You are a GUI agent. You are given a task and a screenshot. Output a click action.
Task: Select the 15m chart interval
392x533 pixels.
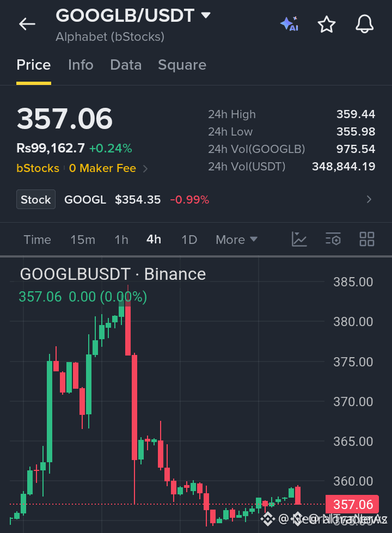(x=83, y=240)
